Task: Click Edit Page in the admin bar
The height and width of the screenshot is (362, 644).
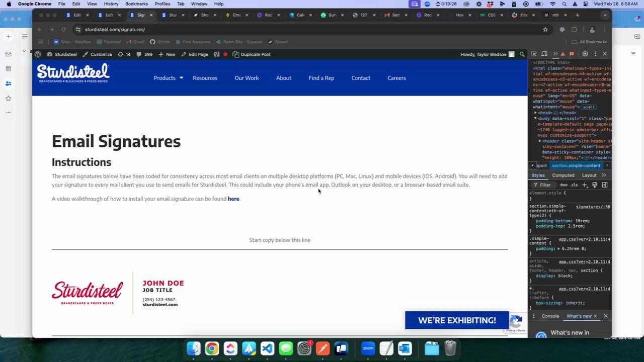Action: pos(195,54)
